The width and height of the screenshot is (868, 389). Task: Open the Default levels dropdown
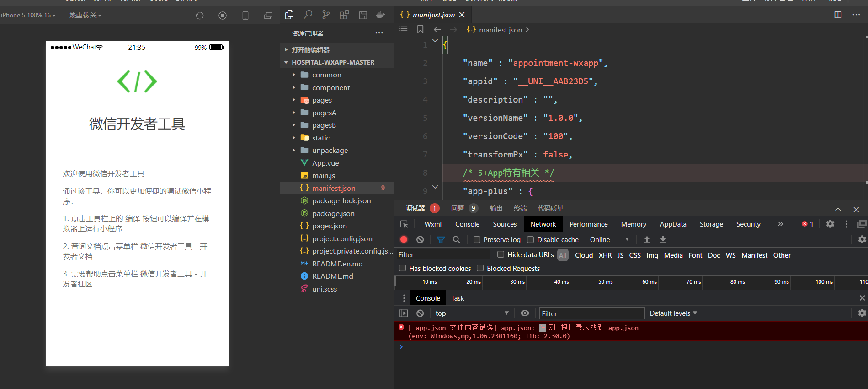tap(673, 313)
